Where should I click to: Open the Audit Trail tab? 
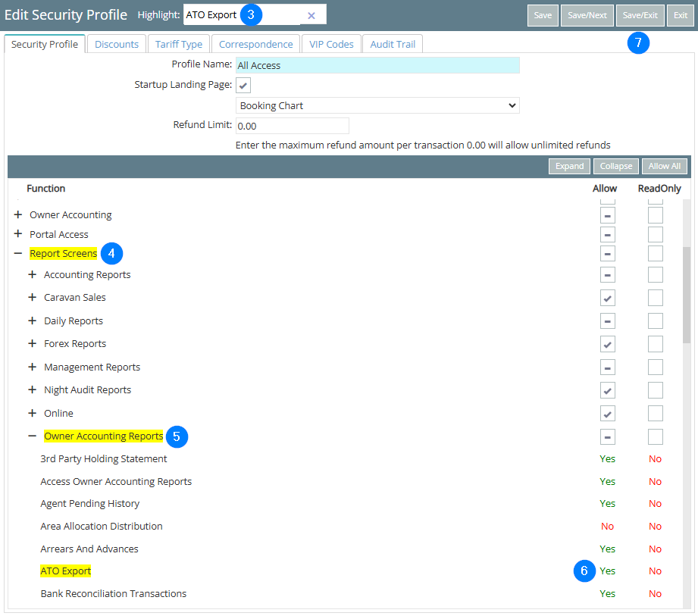(393, 44)
